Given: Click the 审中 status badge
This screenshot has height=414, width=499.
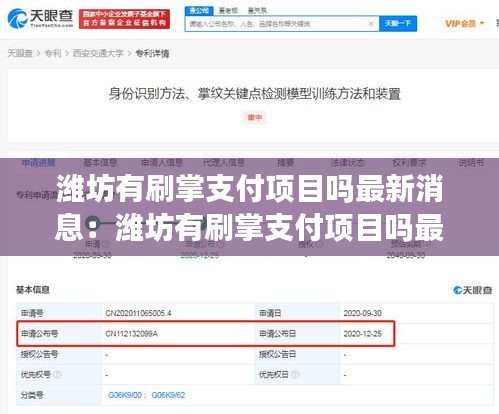Looking at the screenshot, I should [x=255, y=117].
